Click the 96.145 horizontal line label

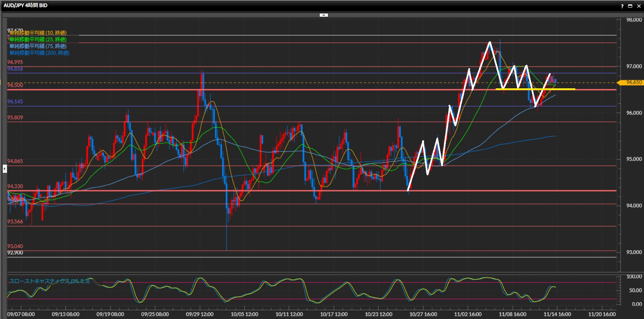pos(15,101)
